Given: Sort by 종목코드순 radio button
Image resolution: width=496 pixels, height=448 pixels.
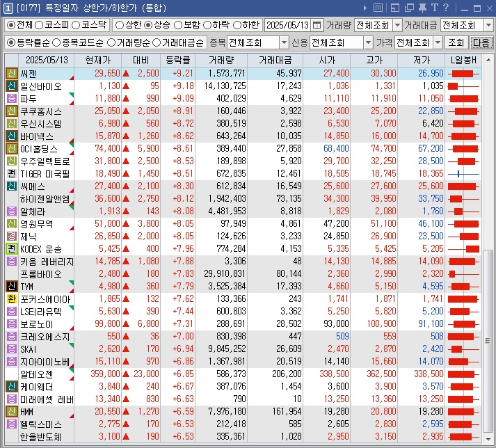Looking at the screenshot, I should click(x=56, y=42).
